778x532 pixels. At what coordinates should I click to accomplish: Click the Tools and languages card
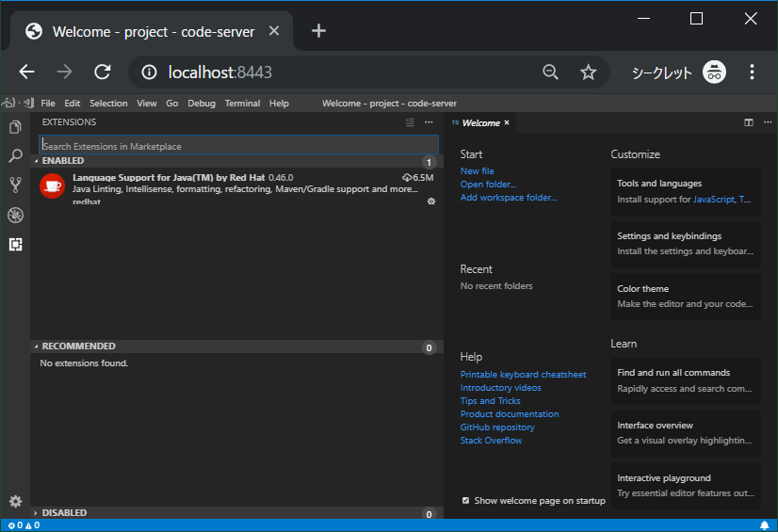click(x=686, y=191)
